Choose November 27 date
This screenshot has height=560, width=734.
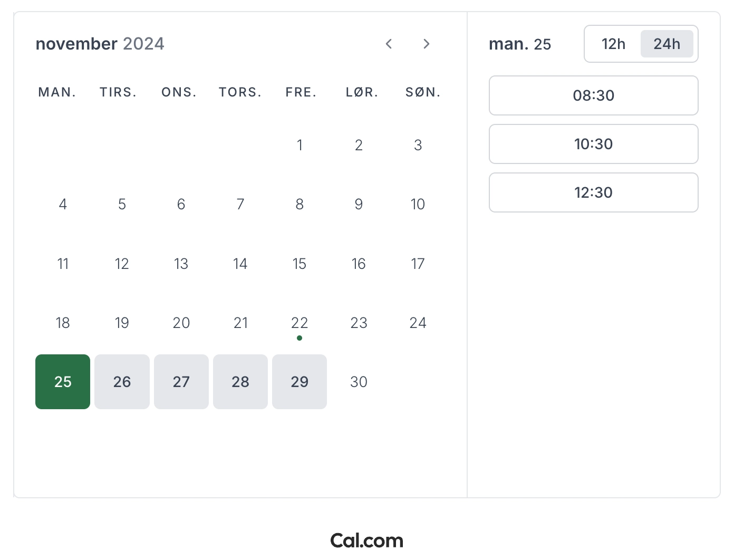181,382
